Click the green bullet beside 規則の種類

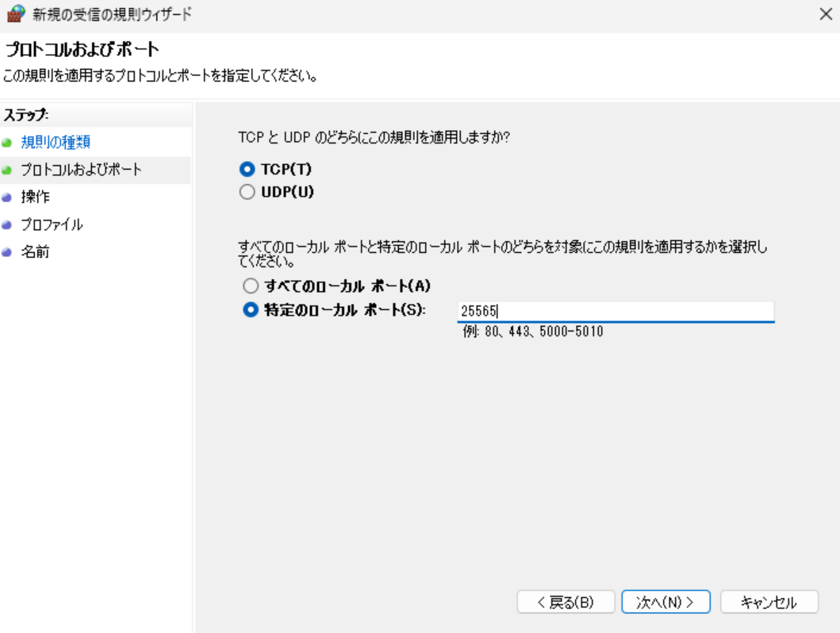(x=7, y=144)
